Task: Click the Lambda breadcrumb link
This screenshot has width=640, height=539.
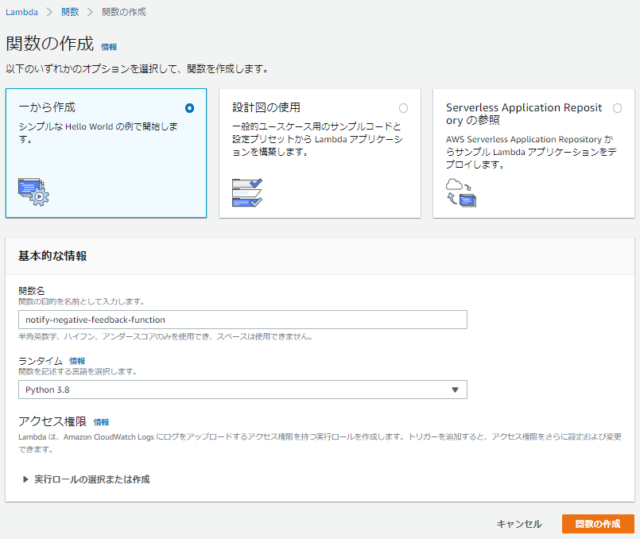Action: 22,12
